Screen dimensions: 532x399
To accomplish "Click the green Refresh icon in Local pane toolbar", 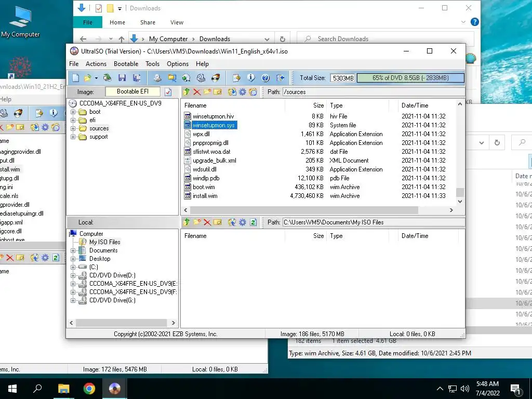I will pyautogui.click(x=253, y=222).
